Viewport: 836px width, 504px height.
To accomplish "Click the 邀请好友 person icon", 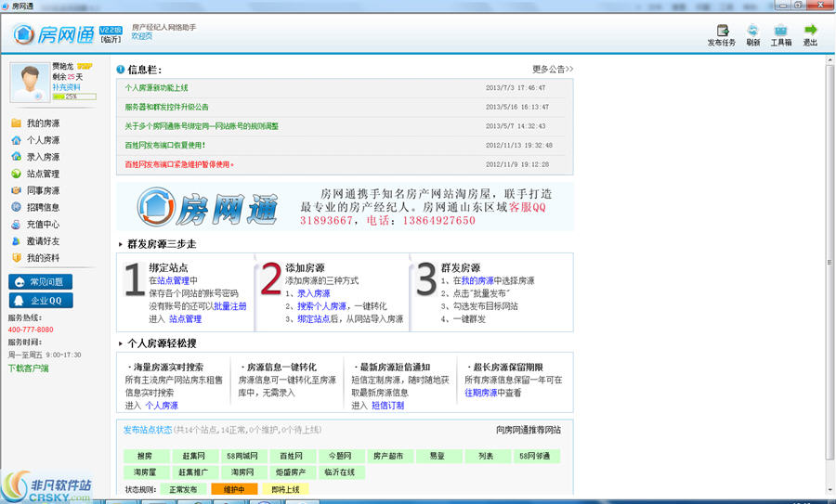I will pos(16,240).
